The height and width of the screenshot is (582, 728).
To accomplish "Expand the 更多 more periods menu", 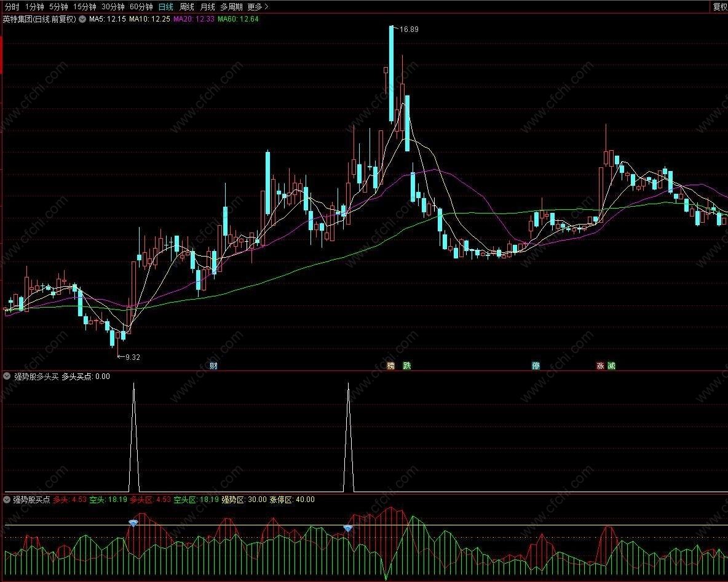I will pos(258,7).
